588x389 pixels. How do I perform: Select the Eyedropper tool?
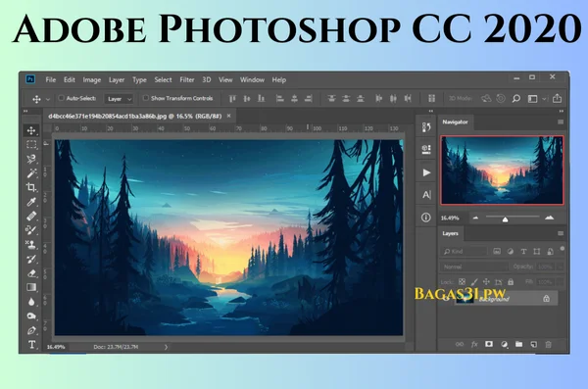(31, 202)
